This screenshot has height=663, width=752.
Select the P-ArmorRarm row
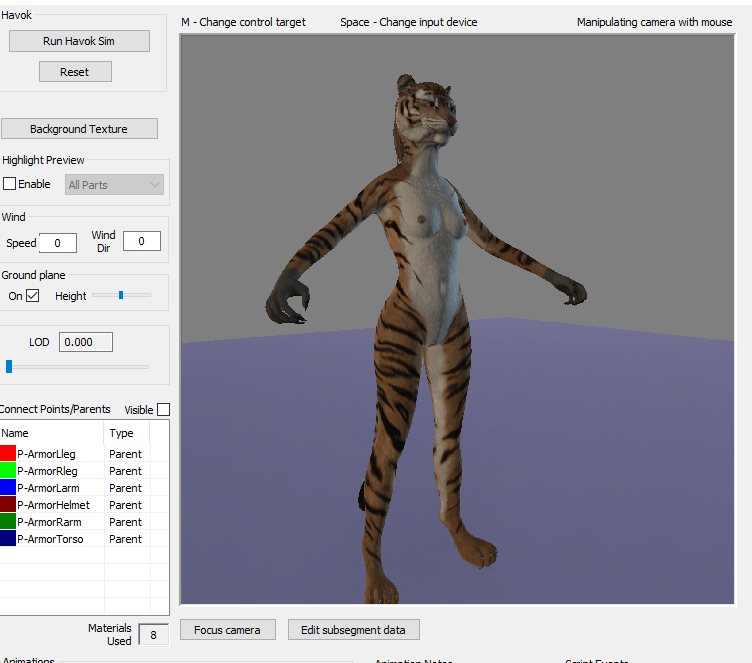coord(84,522)
